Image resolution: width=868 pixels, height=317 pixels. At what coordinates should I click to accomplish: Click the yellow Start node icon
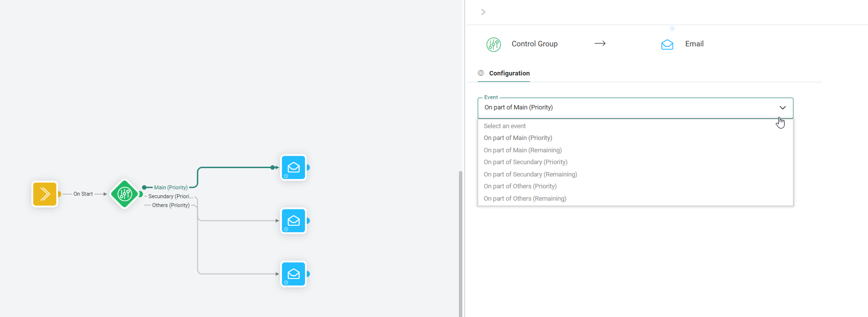click(45, 194)
